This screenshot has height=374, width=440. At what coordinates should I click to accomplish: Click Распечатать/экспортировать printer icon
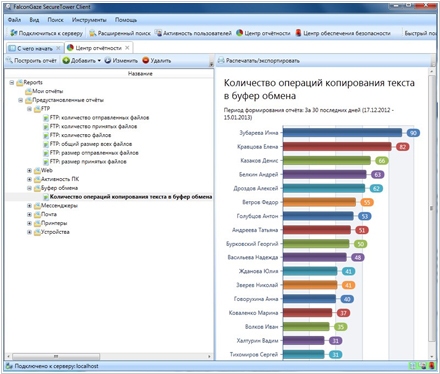point(221,61)
